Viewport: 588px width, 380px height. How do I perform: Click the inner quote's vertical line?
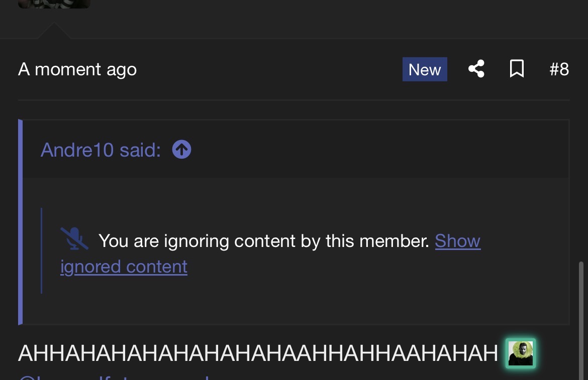pyautogui.click(x=41, y=250)
